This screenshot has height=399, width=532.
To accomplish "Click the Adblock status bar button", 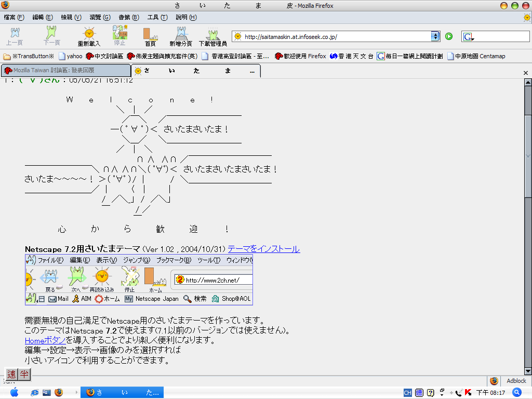I will 516,381.
